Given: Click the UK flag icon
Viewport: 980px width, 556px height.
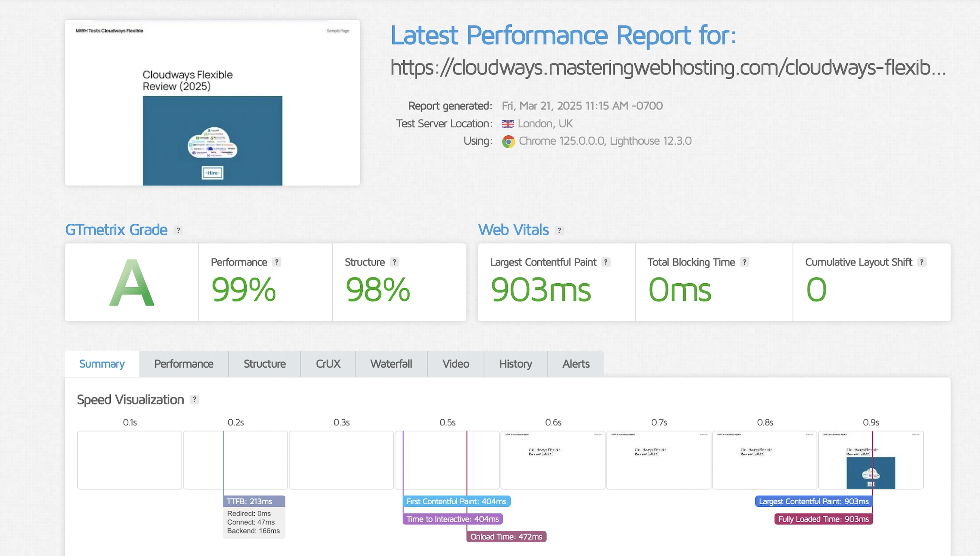Looking at the screenshot, I should tap(508, 124).
